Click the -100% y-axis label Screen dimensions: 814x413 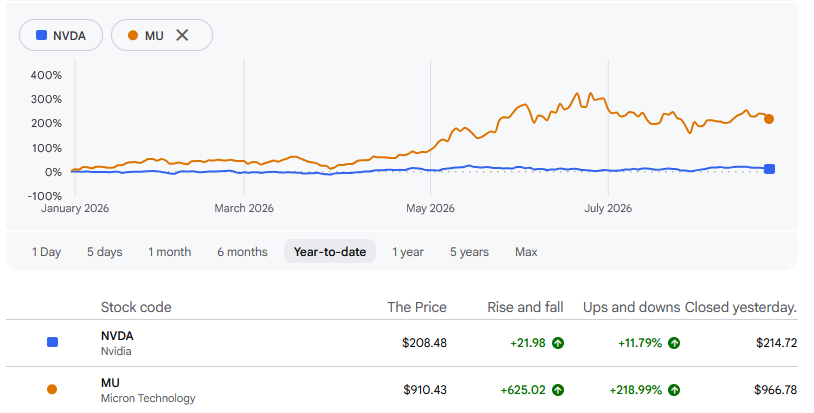[45, 196]
